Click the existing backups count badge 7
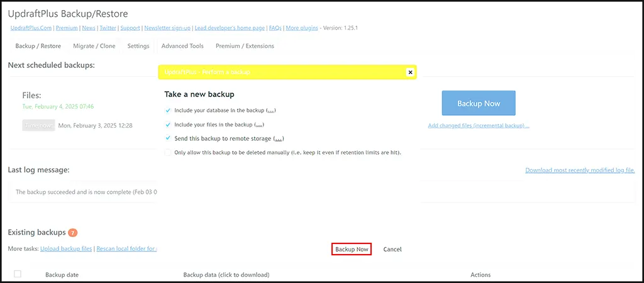This screenshot has width=644, height=283. point(73,233)
